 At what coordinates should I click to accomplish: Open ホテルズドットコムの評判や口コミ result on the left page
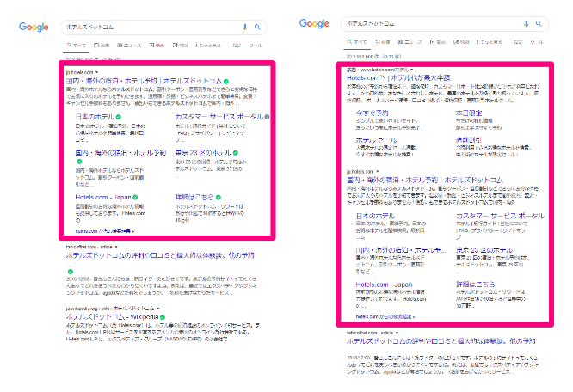pos(160,255)
